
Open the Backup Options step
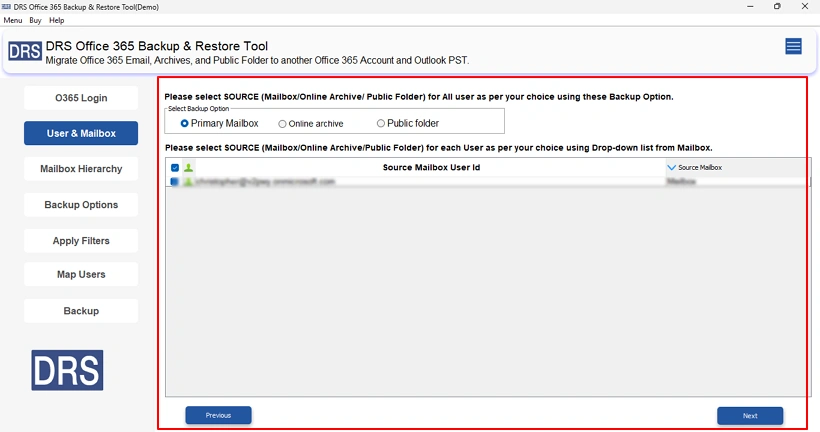pos(81,204)
